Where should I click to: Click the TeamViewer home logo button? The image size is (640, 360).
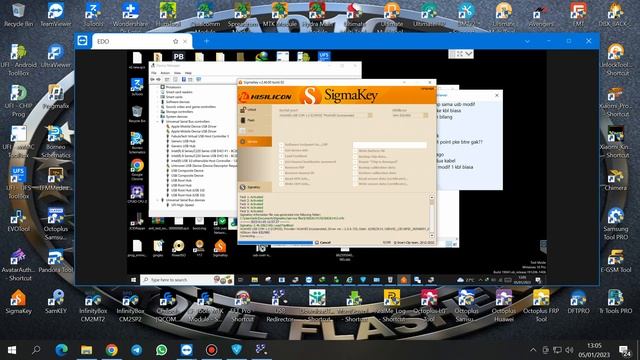click(82, 41)
